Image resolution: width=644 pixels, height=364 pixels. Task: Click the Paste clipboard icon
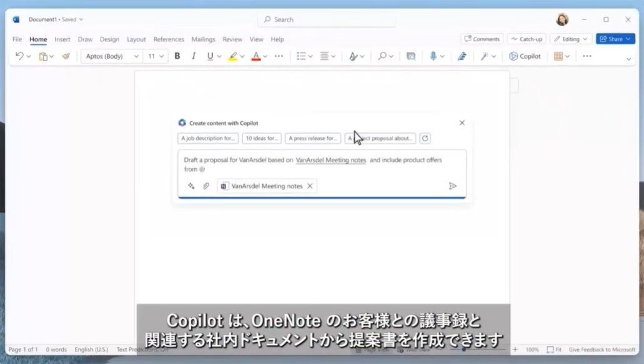[43, 56]
